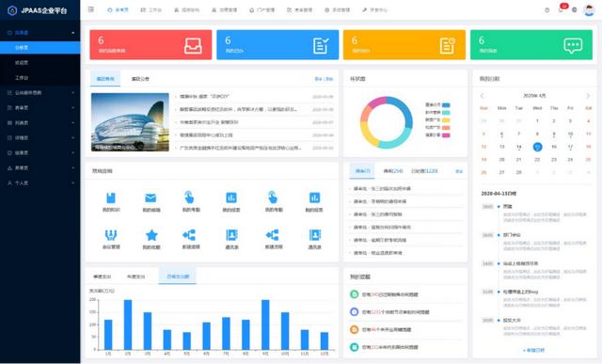602x364 pixels.
Task: Open the book-shaped knowledge shortcut icon
Action: [x=111, y=198]
